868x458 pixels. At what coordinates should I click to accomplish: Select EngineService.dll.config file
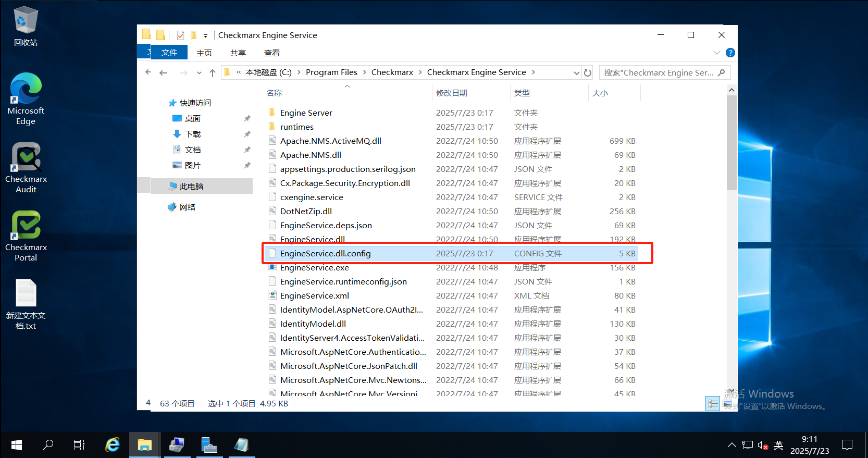[x=325, y=254]
